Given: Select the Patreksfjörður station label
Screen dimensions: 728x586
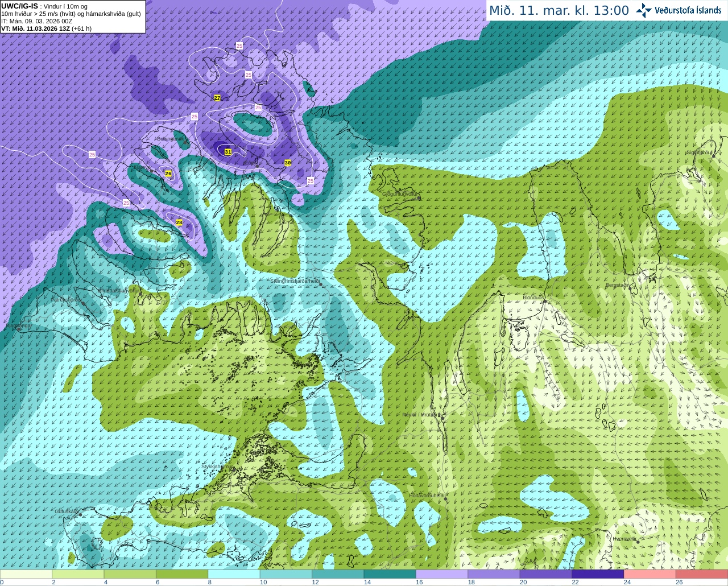Looking at the screenshot, I should (x=67, y=299).
